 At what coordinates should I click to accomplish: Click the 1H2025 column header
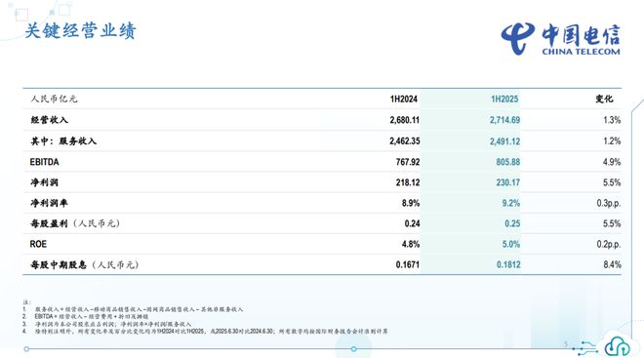point(504,99)
